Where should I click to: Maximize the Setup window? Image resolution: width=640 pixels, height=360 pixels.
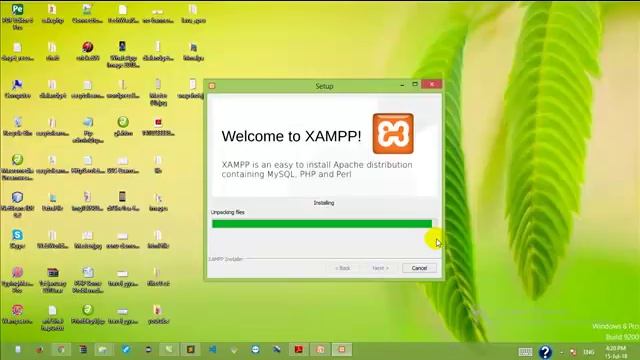pyautogui.click(x=415, y=84)
